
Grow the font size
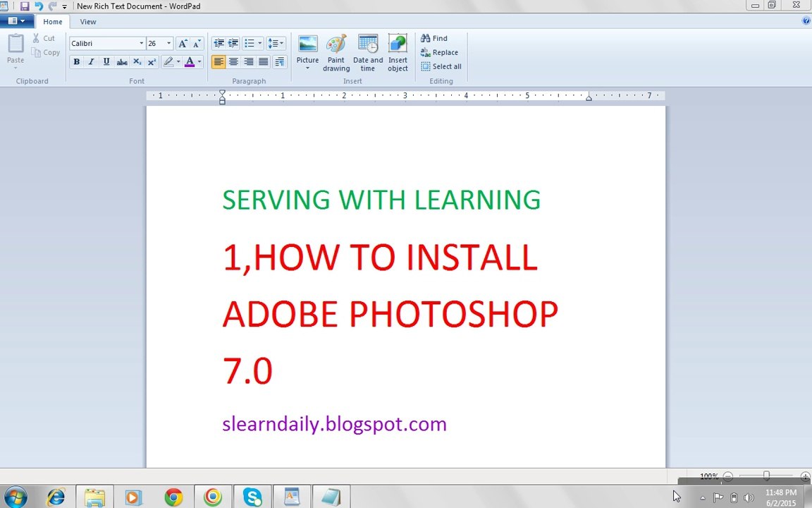[183, 44]
